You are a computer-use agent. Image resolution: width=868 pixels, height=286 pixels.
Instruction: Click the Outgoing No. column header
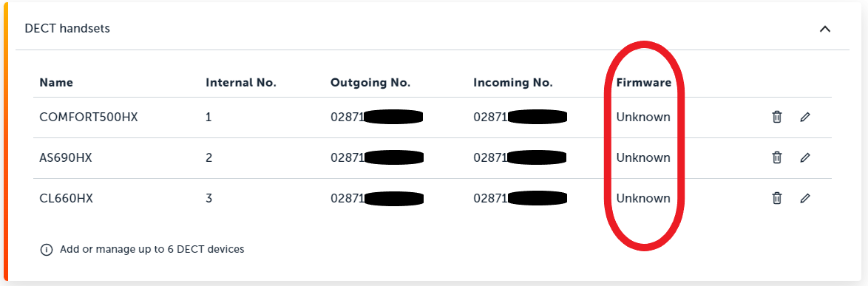pyautogui.click(x=370, y=83)
